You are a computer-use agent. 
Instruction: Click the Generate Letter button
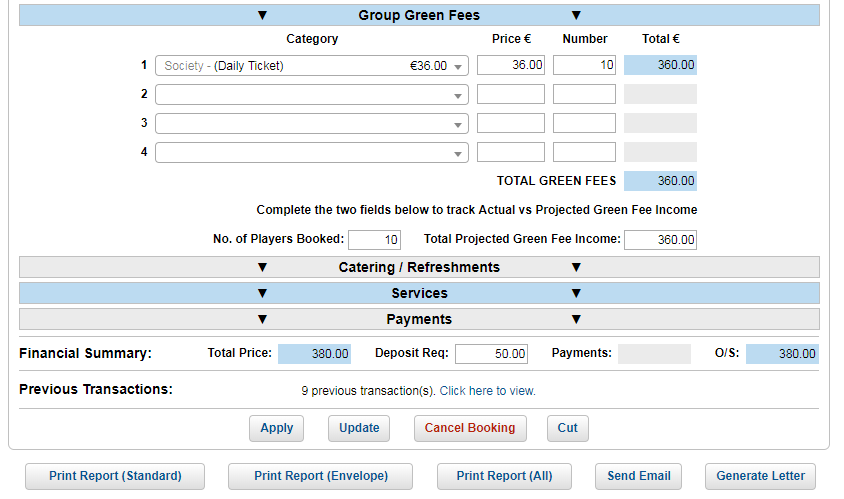pyautogui.click(x=761, y=476)
